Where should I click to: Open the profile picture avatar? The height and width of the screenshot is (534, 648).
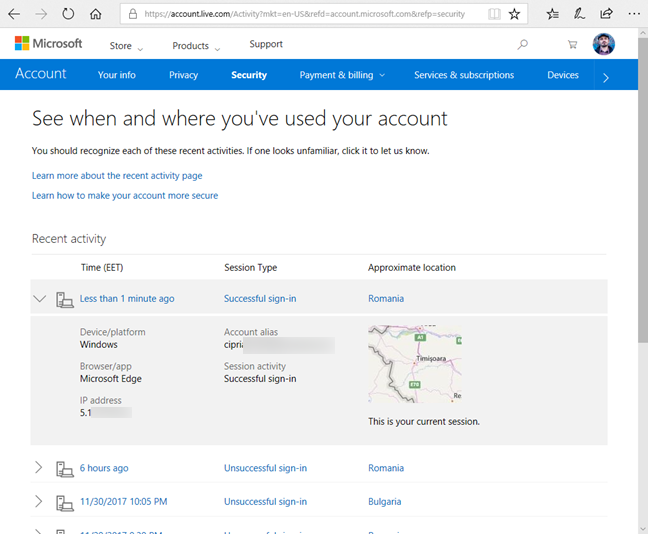coord(603,44)
